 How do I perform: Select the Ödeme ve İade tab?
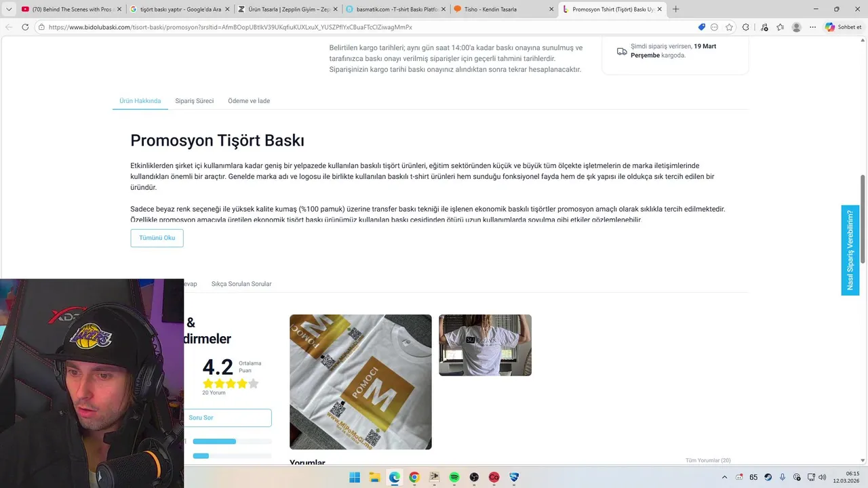point(249,101)
